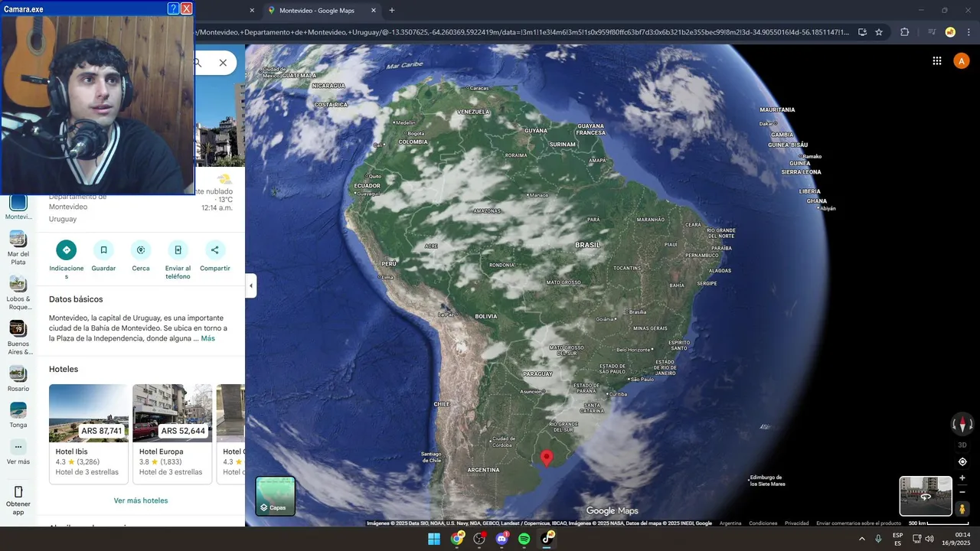980x551 pixels.
Task: Click Ver más hoteles link
Action: pos(141,500)
